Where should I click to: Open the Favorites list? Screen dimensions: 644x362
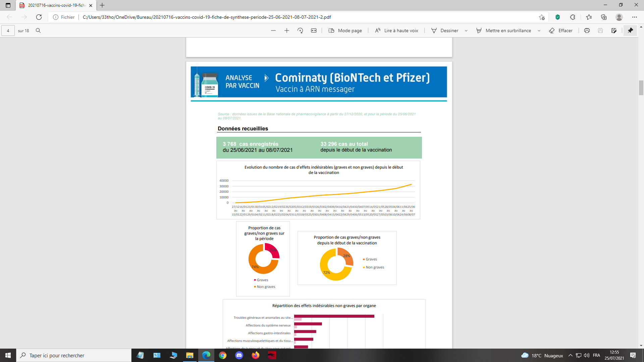[589, 17]
